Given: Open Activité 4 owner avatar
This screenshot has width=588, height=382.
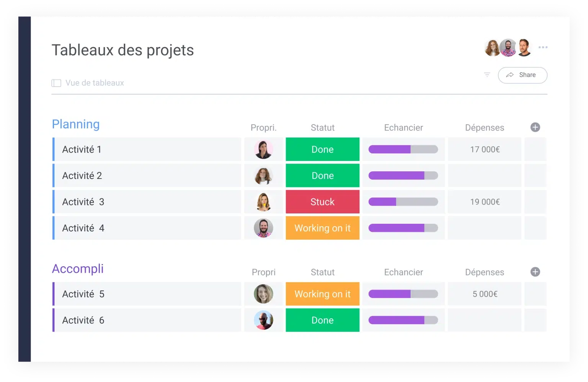Looking at the screenshot, I should tap(263, 228).
